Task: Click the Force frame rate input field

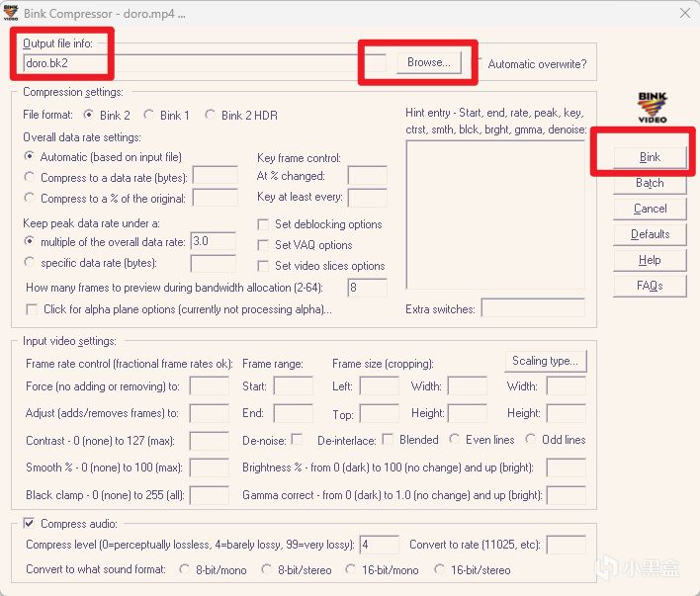Action: (209, 385)
